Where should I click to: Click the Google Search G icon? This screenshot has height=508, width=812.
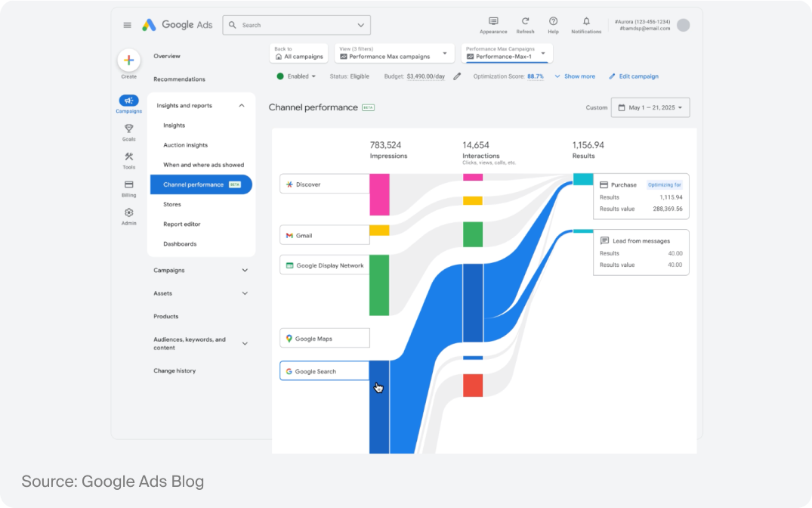tap(289, 371)
